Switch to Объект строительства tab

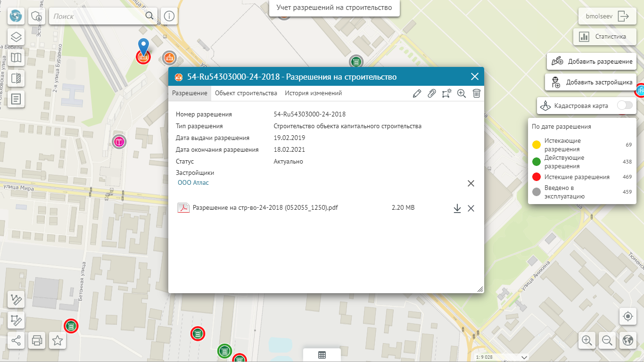click(246, 93)
